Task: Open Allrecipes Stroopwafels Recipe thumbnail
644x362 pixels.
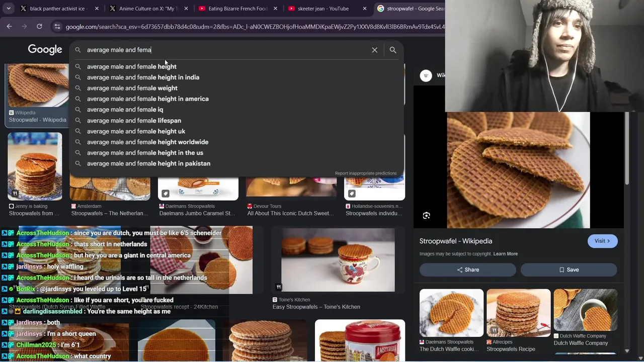Action: coord(518,313)
